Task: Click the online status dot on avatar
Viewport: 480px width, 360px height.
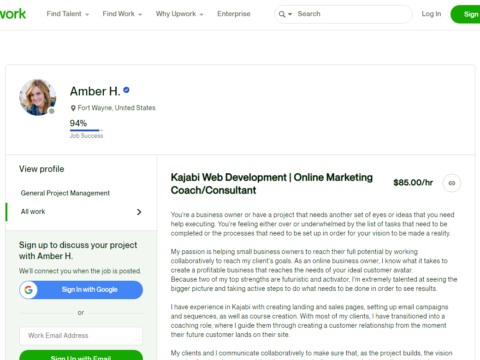Action: 51,111
